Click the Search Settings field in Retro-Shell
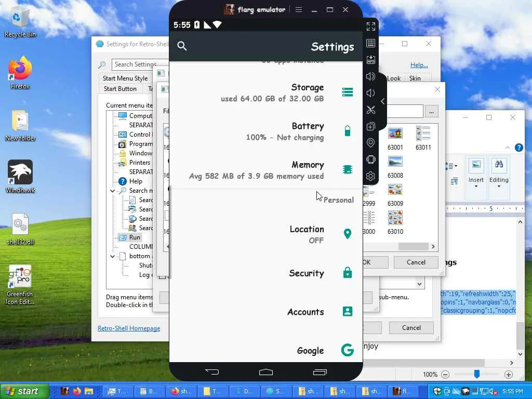Image resolution: width=532 pixels, height=399 pixels. pyautogui.click(x=140, y=64)
